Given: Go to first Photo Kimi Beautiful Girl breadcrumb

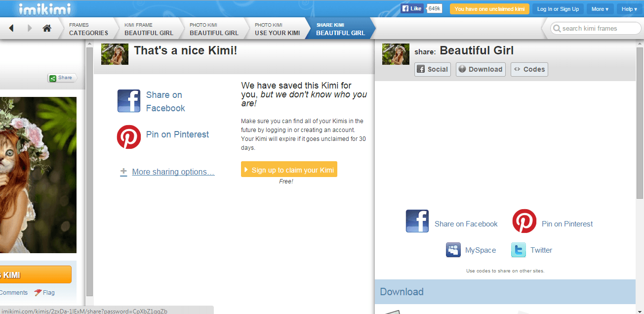Looking at the screenshot, I should (x=214, y=29).
